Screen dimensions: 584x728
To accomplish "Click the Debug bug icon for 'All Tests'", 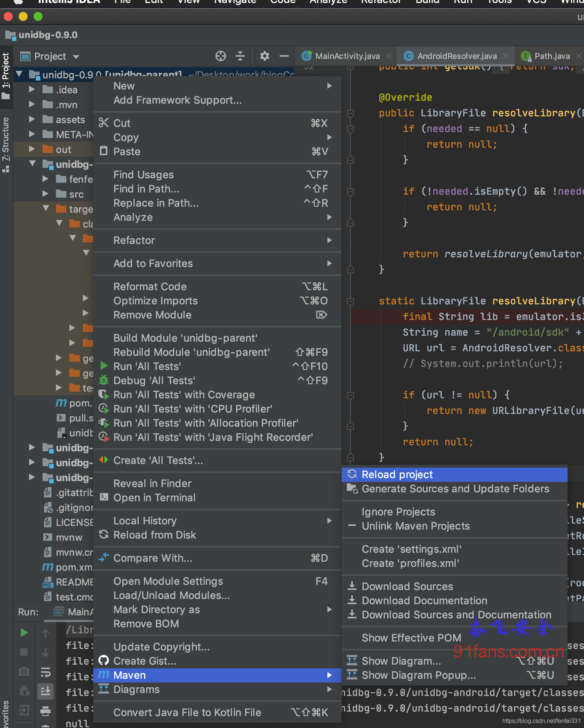I will pos(104,380).
